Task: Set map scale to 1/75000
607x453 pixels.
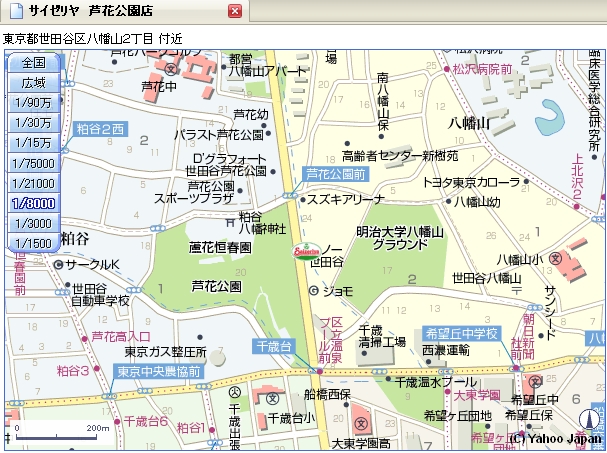Action: [34, 163]
